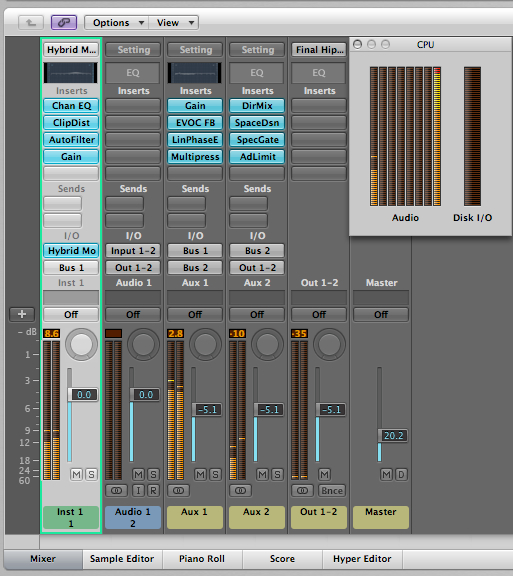The width and height of the screenshot is (513, 576).
Task: Enable input monitoring on Audio 1
Action: pyautogui.click(x=138, y=490)
